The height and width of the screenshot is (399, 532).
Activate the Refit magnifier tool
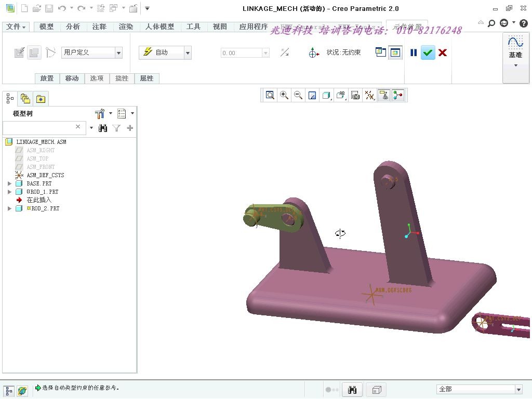[x=270, y=95]
